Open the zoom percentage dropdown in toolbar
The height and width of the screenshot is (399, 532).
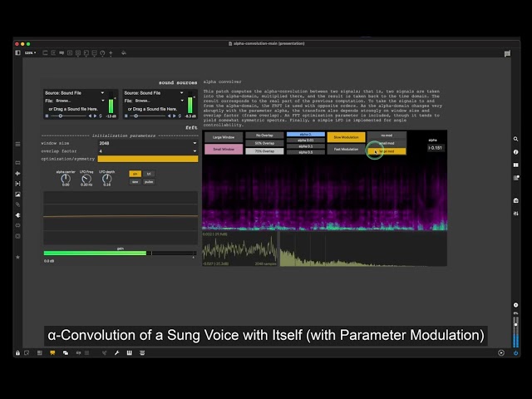coord(30,53)
